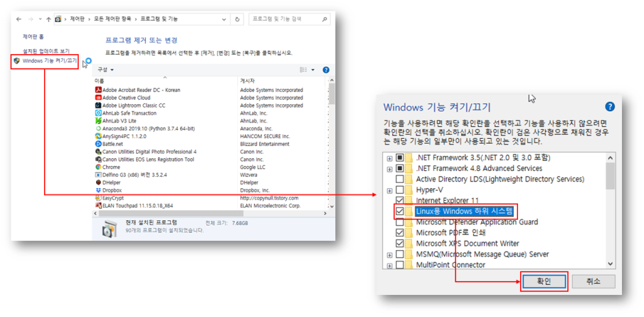Select Delfino G3 program icon
Screen dimensions: 644x317
[x=98, y=175]
